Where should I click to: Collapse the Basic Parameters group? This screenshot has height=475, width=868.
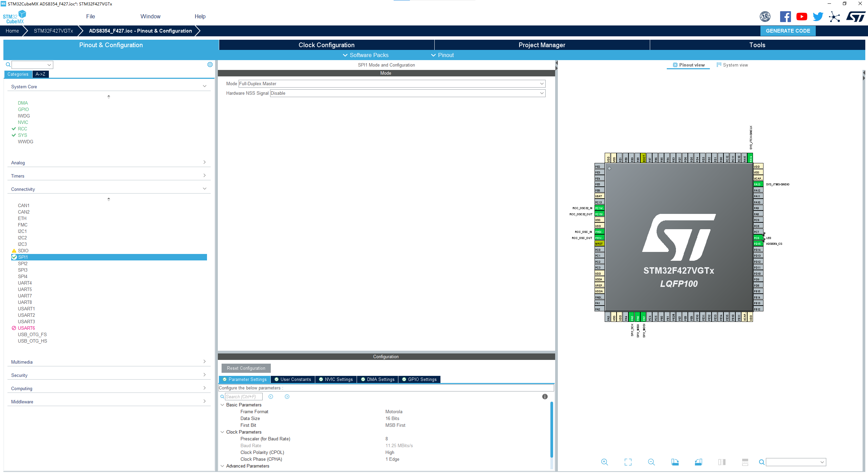click(222, 405)
